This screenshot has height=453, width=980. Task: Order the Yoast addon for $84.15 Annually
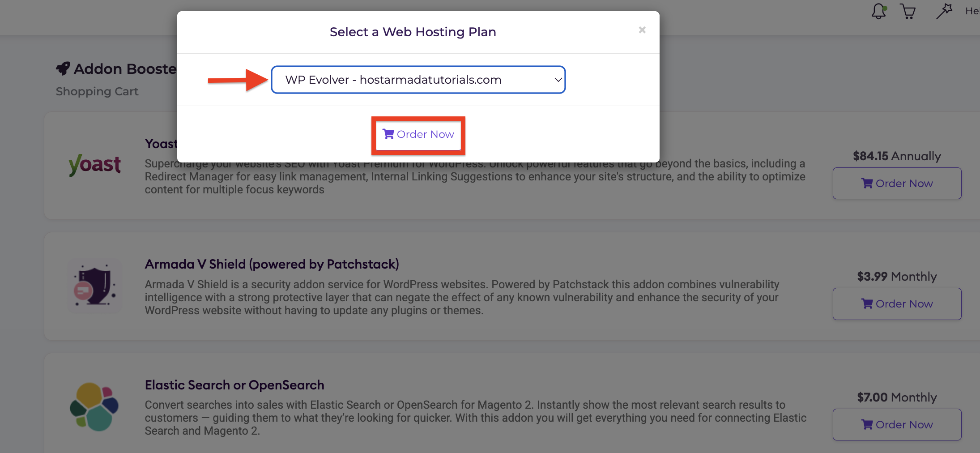point(897,183)
